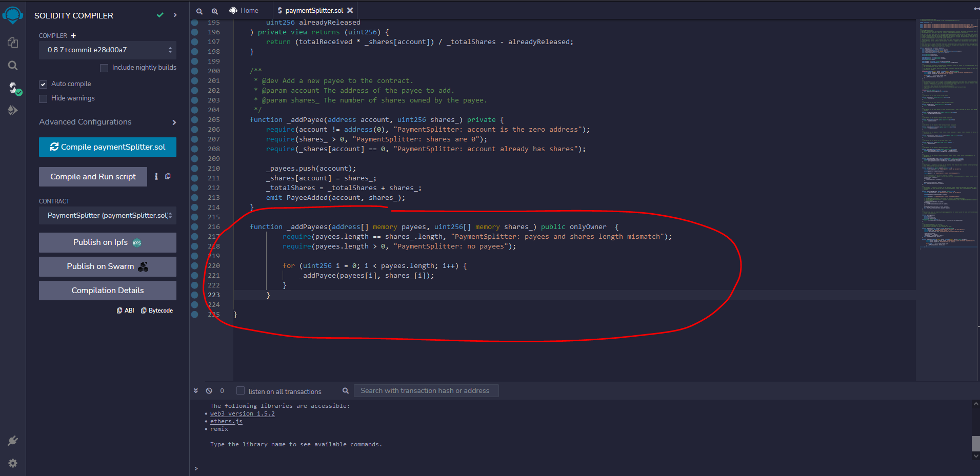980x476 pixels.
Task: Click the chevron next to Solidity Compiler title
Action: tap(175, 15)
